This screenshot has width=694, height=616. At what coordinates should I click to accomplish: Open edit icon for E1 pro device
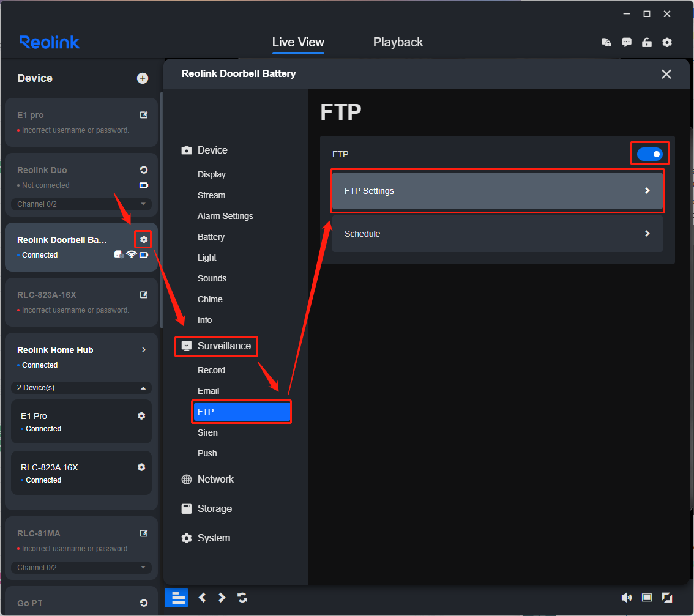coord(144,115)
